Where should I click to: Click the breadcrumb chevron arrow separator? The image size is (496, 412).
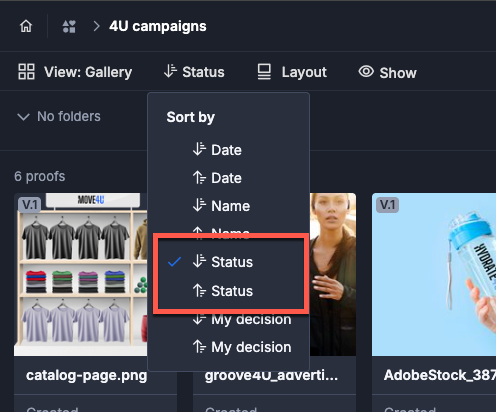click(x=96, y=26)
